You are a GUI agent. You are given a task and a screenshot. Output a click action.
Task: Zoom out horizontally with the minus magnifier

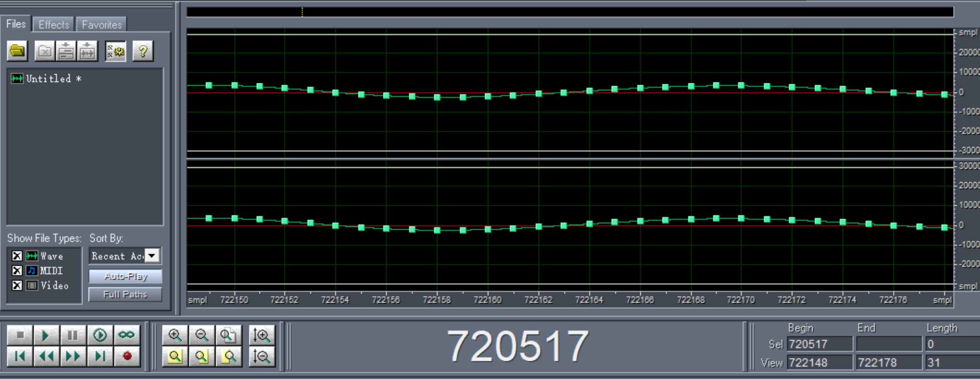pyautogui.click(x=201, y=335)
